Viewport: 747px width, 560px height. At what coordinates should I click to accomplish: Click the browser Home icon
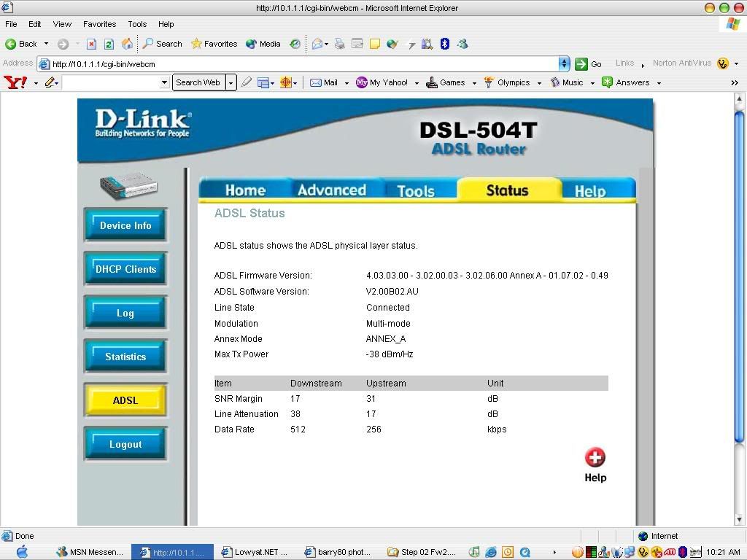[x=127, y=44]
